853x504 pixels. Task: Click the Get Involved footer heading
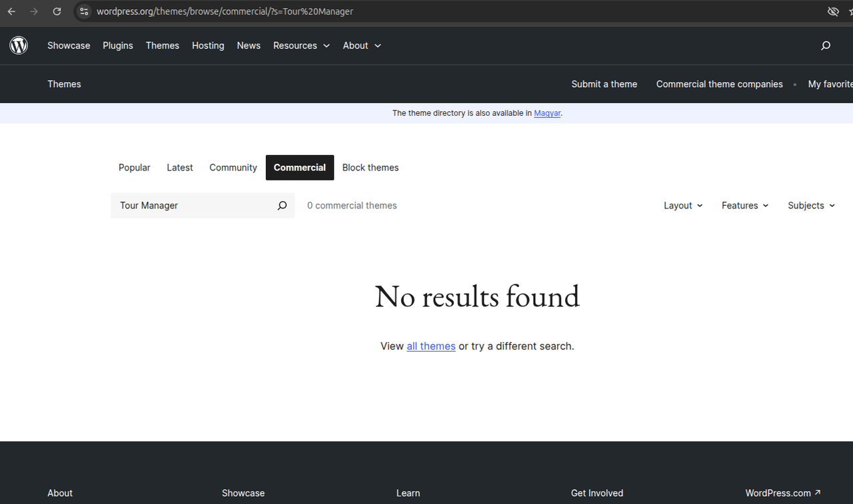click(597, 493)
